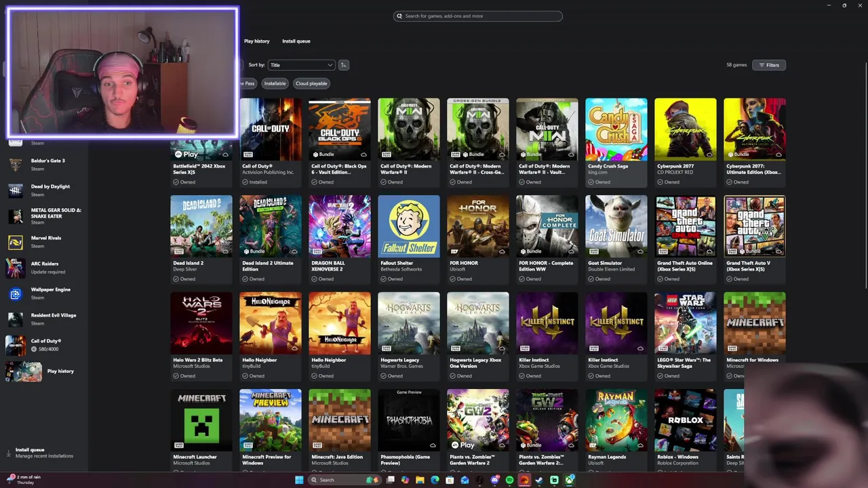Viewport: 868px width, 488px height.
Task: Open Dead Island 2 Deep Silver tile
Action: click(x=201, y=239)
